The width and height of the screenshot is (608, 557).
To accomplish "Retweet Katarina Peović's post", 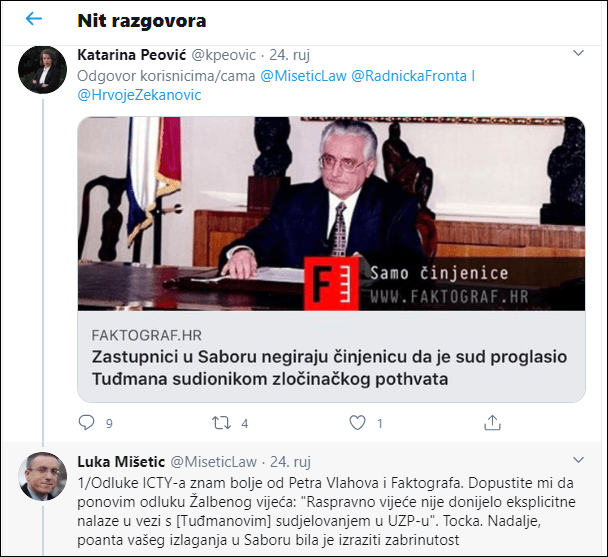I will pyautogui.click(x=221, y=423).
